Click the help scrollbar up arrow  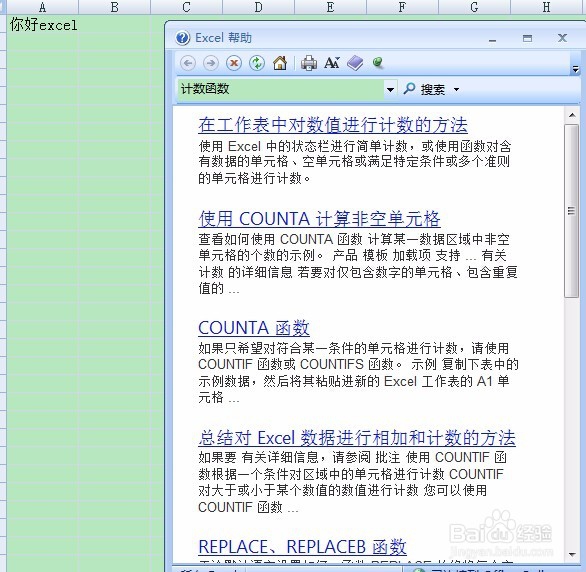tap(572, 115)
